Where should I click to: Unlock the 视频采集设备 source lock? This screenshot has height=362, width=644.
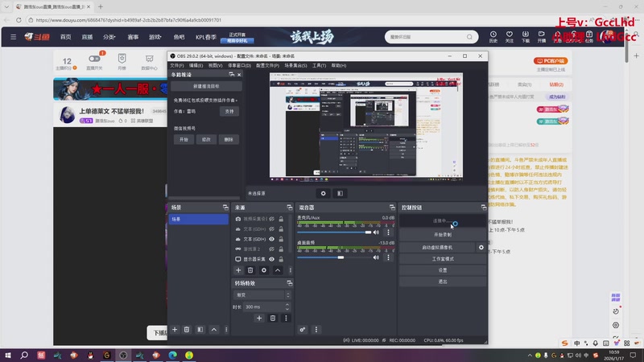click(281, 219)
